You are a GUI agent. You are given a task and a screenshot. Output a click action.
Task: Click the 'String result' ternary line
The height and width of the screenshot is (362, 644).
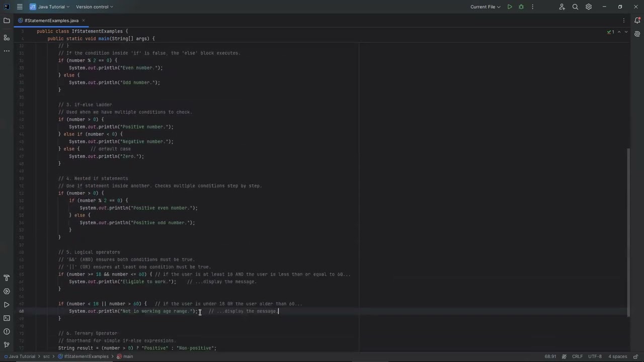coord(137,348)
